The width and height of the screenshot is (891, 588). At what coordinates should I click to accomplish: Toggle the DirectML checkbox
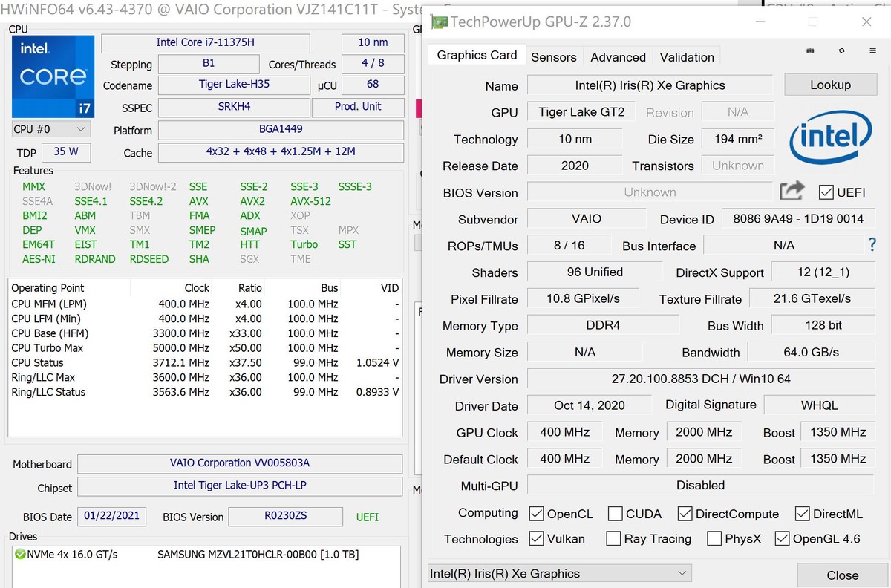click(802, 514)
